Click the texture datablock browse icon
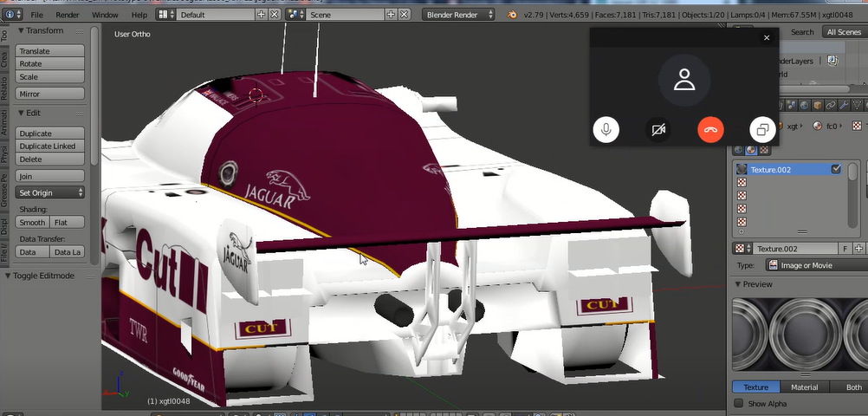Screen dimensions: 868x416 click(742, 249)
